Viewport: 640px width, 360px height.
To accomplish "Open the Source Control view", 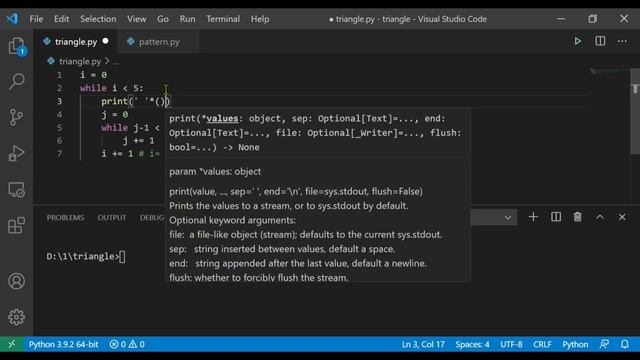I will (x=16, y=117).
